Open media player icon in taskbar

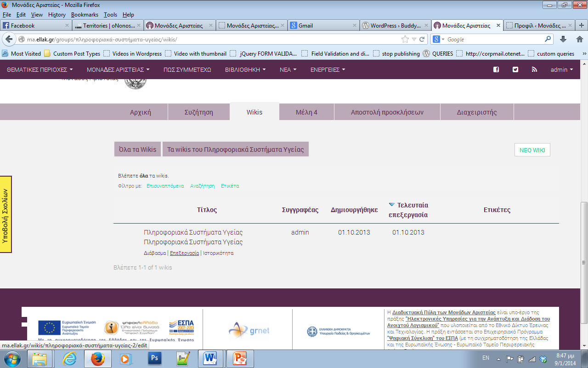pos(125,359)
